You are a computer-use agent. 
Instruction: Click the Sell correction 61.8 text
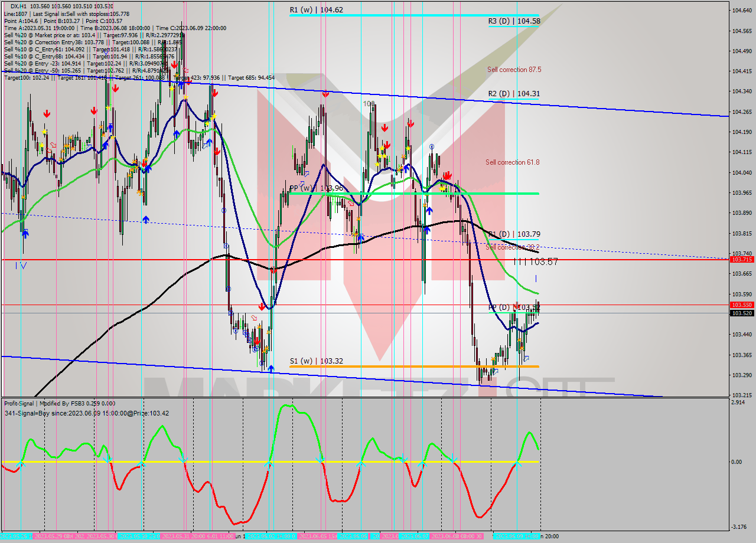[x=512, y=162]
